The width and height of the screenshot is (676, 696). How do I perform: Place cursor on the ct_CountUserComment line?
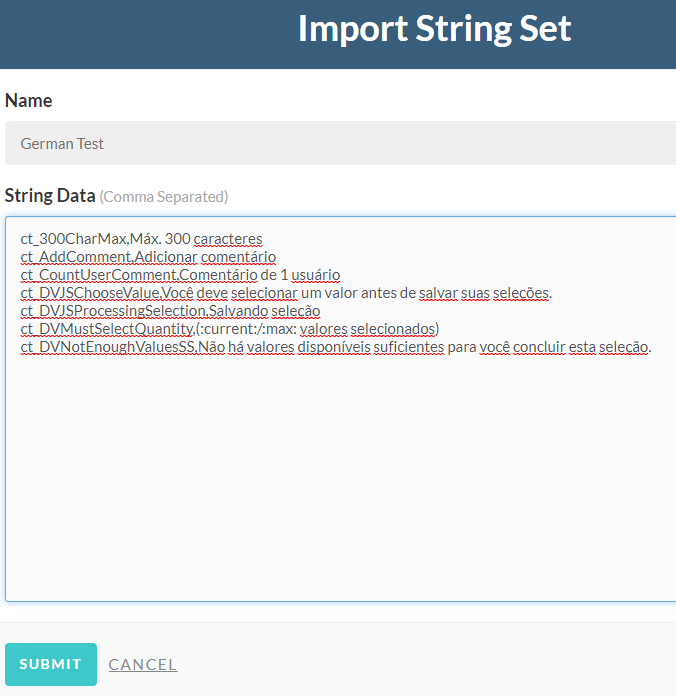pos(180,275)
